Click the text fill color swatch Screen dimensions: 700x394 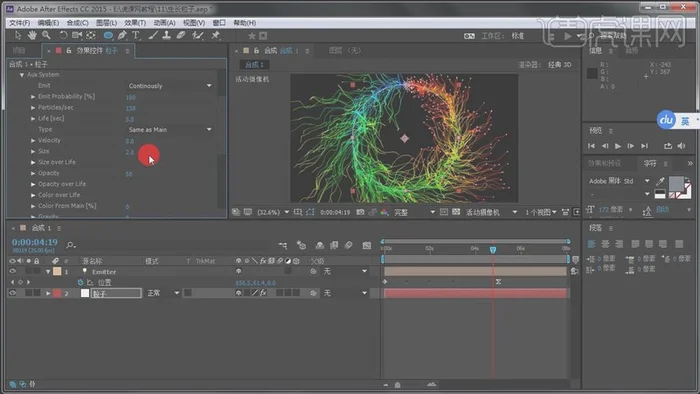click(x=676, y=183)
